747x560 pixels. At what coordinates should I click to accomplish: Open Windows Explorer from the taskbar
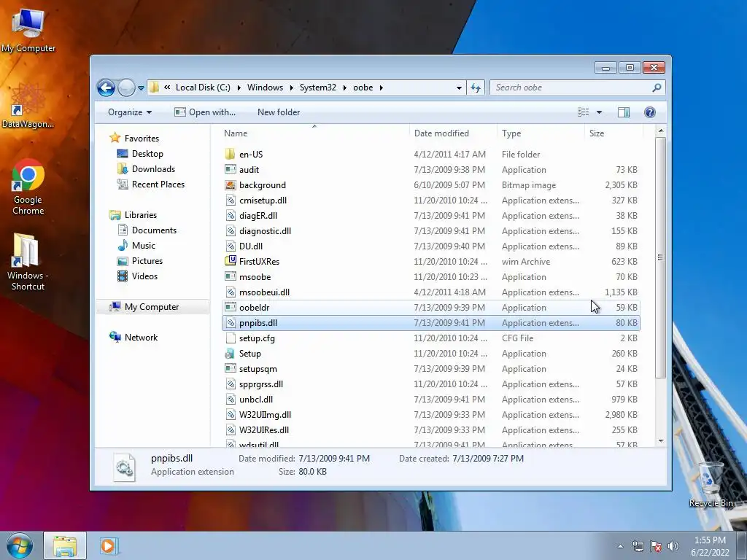pos(65,545)
